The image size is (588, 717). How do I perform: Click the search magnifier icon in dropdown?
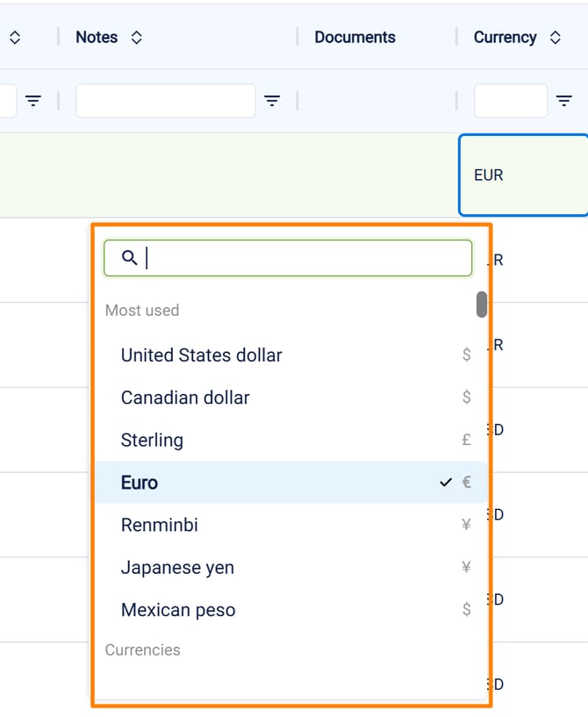[129, 258]
